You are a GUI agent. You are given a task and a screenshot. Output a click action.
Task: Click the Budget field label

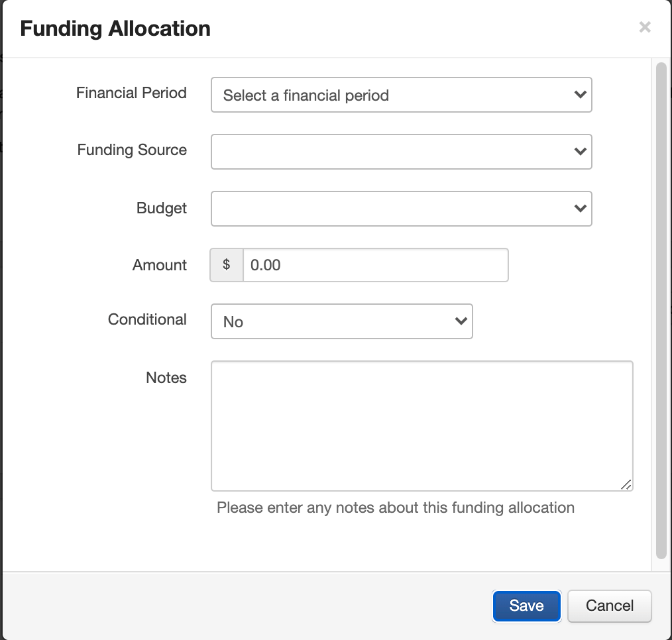pos(162,208)
